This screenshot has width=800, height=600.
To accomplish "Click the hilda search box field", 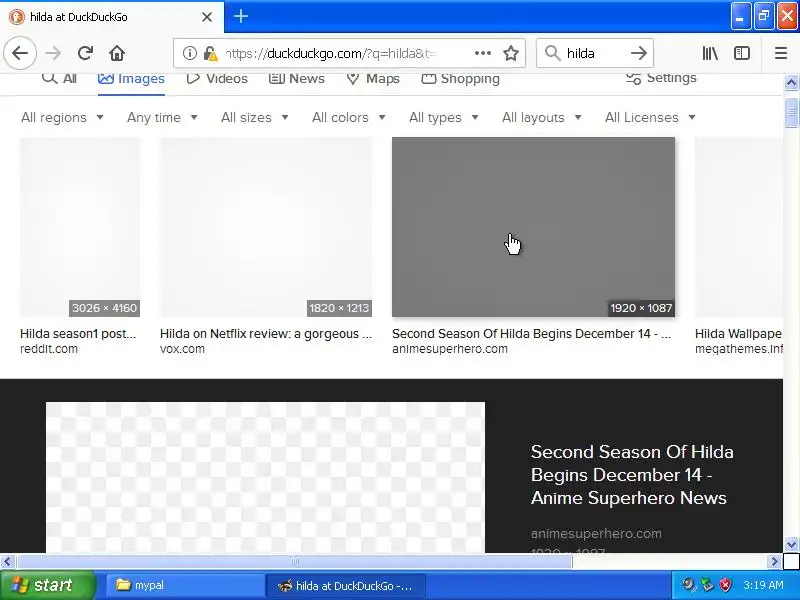I will [594, 53].
